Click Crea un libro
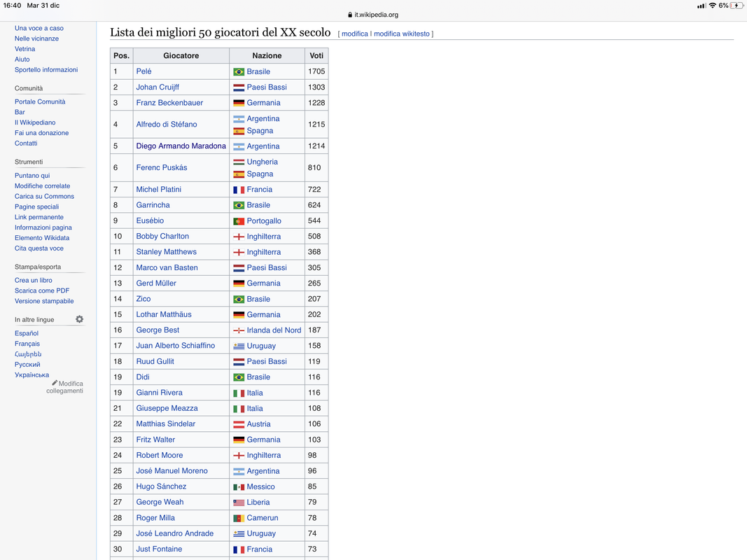The height and width of the screenshot is (560, 747). tap(34, 281)
